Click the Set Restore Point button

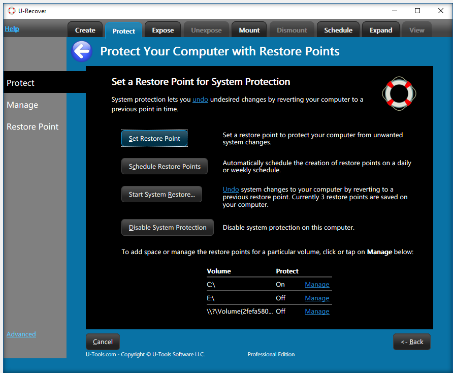pyautogui.click(x=154, y=138)
